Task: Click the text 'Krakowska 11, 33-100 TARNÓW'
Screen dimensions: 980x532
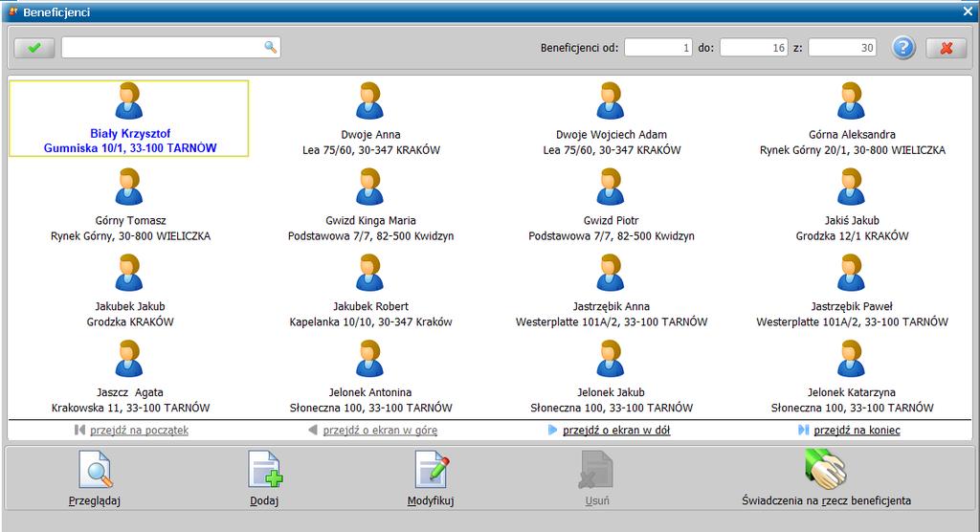Action: [x=130, y=408]
